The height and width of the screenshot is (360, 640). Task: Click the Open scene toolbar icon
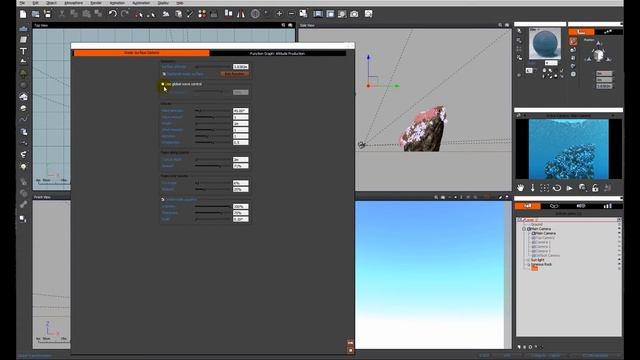click(36, 14)
